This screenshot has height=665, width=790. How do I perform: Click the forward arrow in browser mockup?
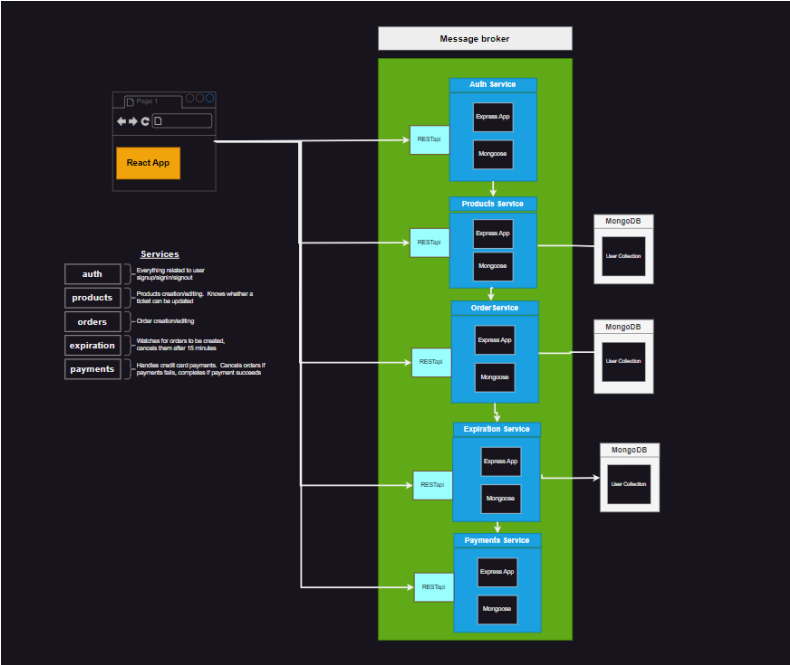133,121
